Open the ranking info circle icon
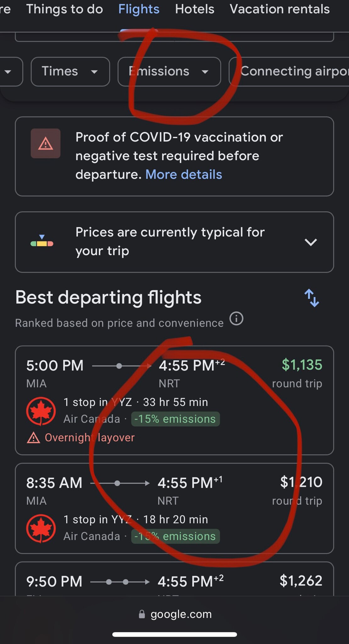This screenshot has height=644, width=349. pos(236,319)
